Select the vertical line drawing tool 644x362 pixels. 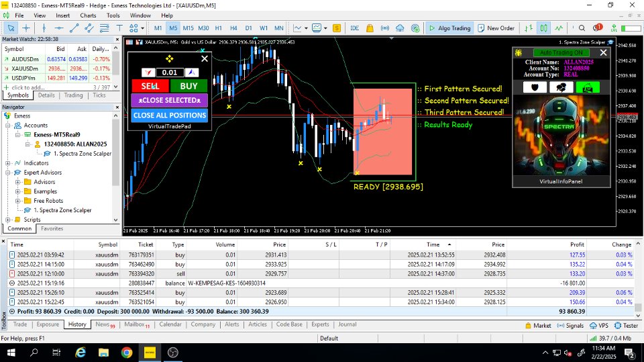click(x=44, y=28)
